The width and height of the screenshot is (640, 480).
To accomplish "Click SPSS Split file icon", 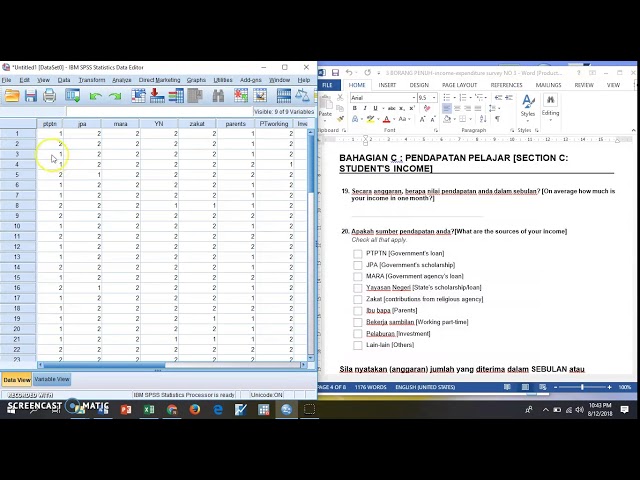I will coord(283,96).
